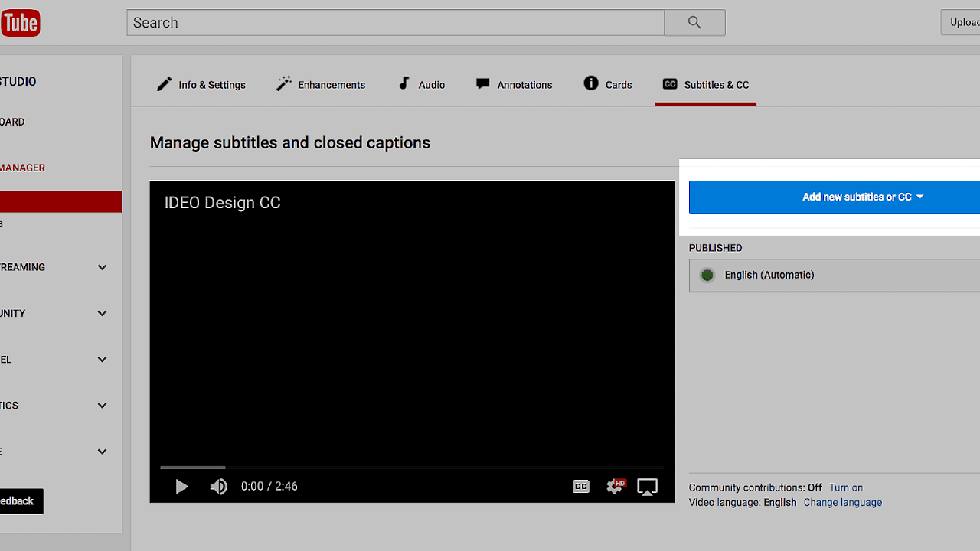The image size is (980, 551).
Task: Click the IDEO Design CC video title
Action: (x=222, y=203)
